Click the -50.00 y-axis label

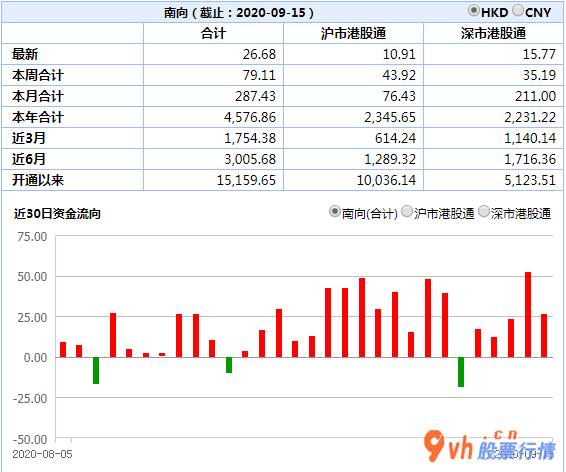point(30,440)
